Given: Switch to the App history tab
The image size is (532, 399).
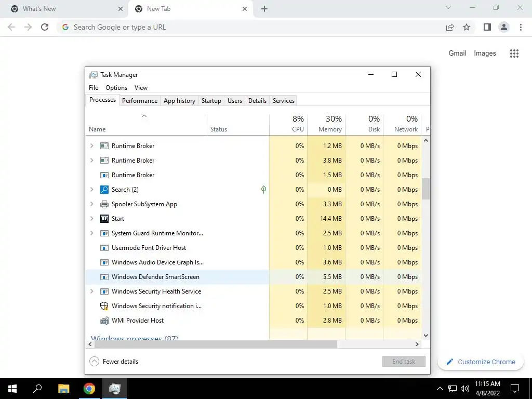Looking at the screenshot, I should click(179, 101).
